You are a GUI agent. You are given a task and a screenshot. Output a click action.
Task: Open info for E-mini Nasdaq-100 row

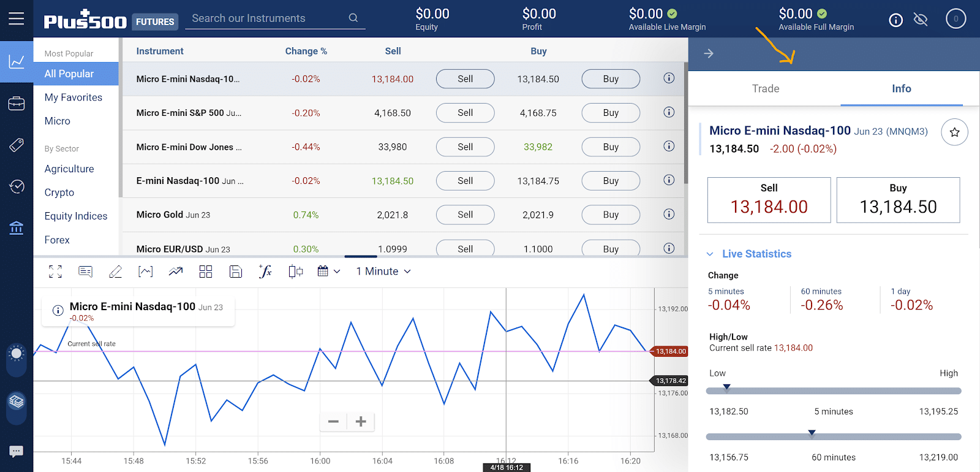tap(669, 180)
